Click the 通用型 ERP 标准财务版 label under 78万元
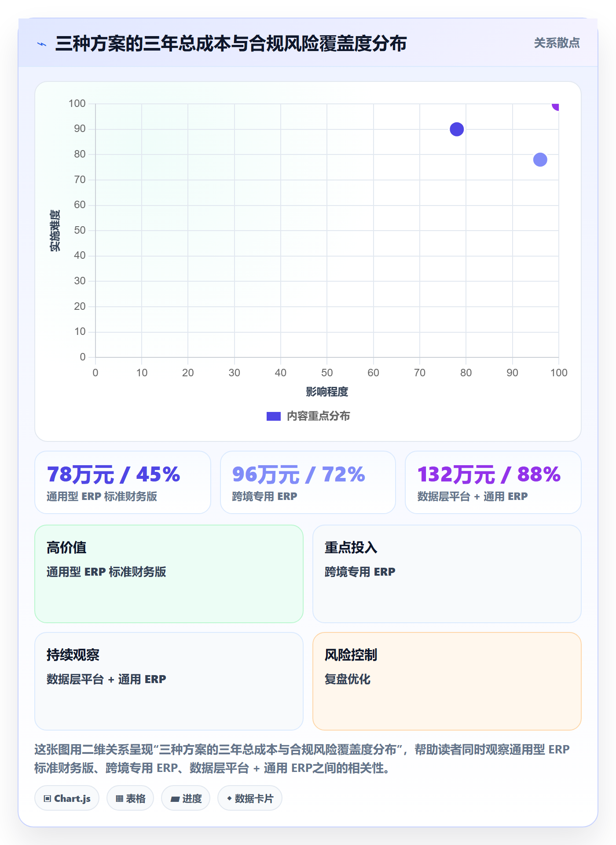The height and width of the screenshot is (845, 616). click(x=102, y=496)
